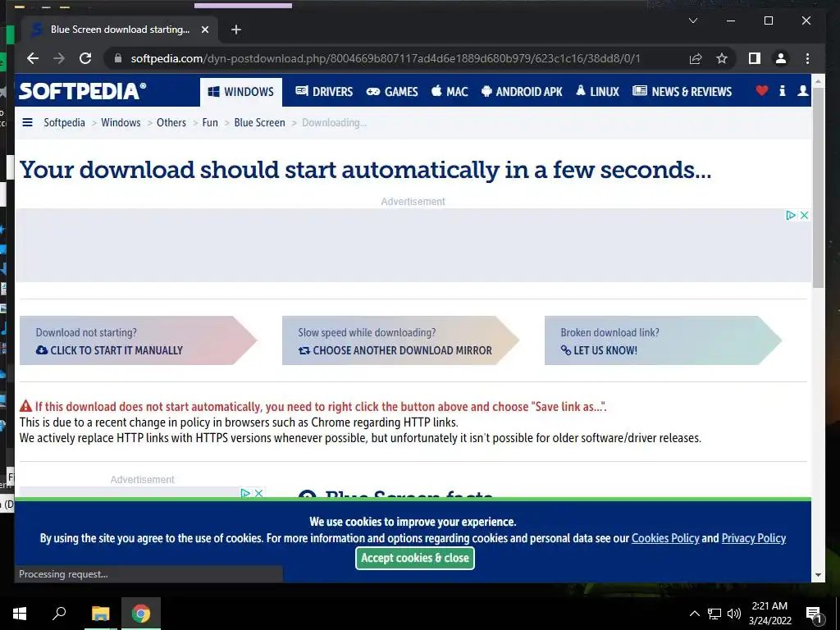Click to start download manually
This screenshot has height=630, width=840.
point(138,340)
